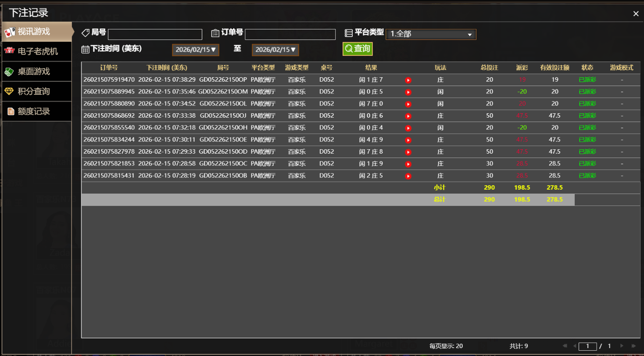The width and height of the screenshot is (644, 356).
Task: Click the magnifier icon inside the 查询 button
Action: click(349, 49)
